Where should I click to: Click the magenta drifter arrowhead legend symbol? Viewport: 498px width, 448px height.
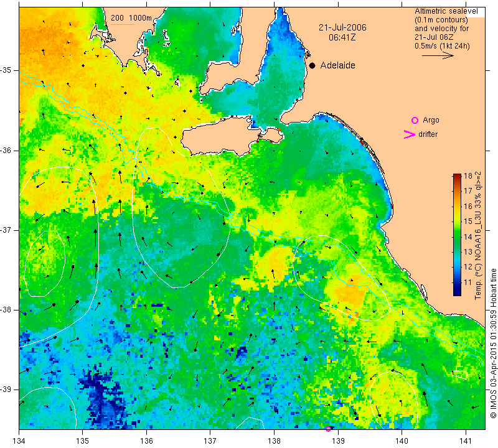(x=410, y=134)
